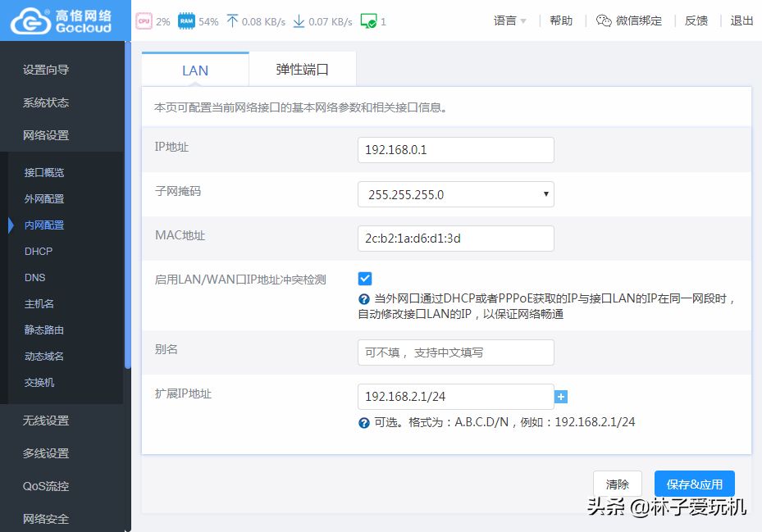762x532 pixels.
Task: Click the 别名 alias input field
Action: click(x=456, y=352)
